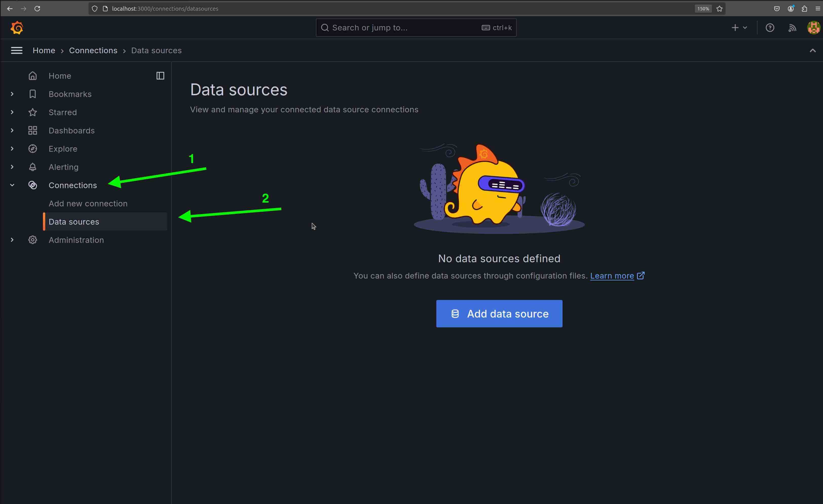
Task: Click Connections in the breadcrumb trail
Action: (x=93, y=50)
